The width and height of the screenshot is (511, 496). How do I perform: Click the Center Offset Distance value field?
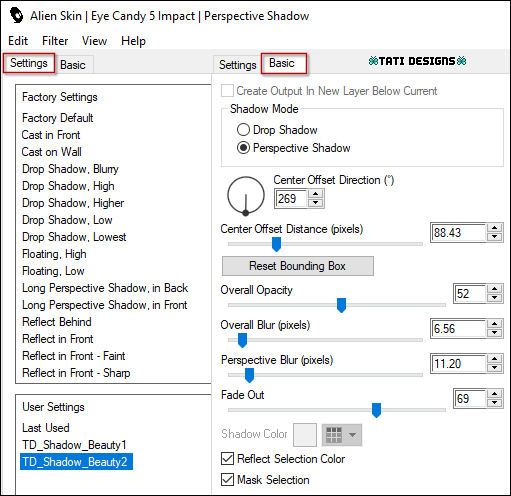click(x=458, y=232)
